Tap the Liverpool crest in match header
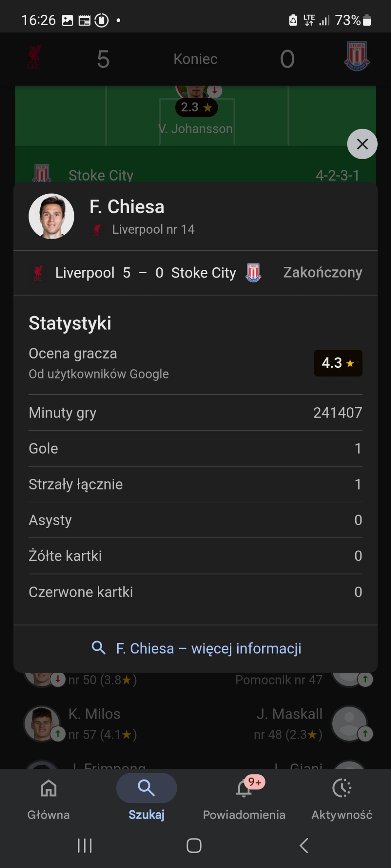 [34, 57]
